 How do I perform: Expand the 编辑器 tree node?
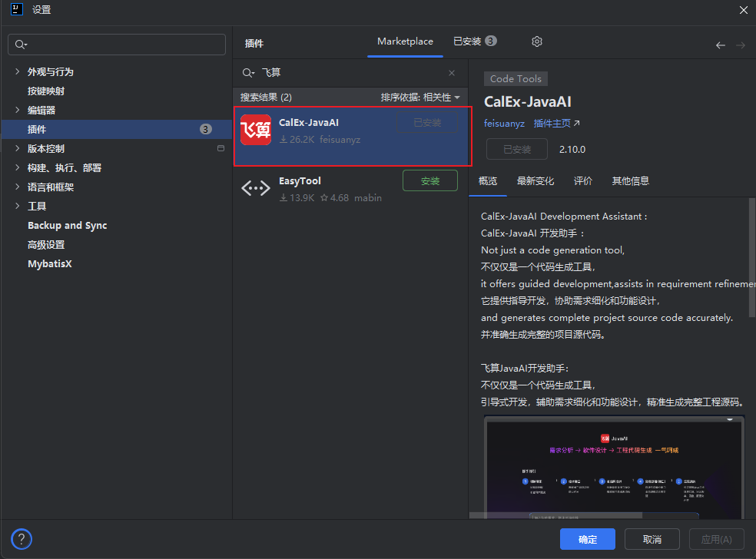pos(18,110)
